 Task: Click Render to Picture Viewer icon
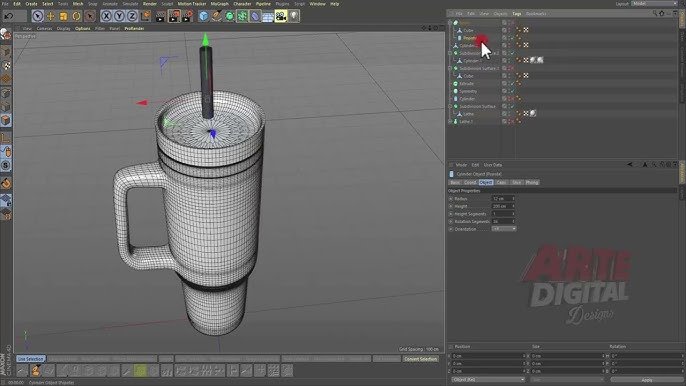coord(174,17)
